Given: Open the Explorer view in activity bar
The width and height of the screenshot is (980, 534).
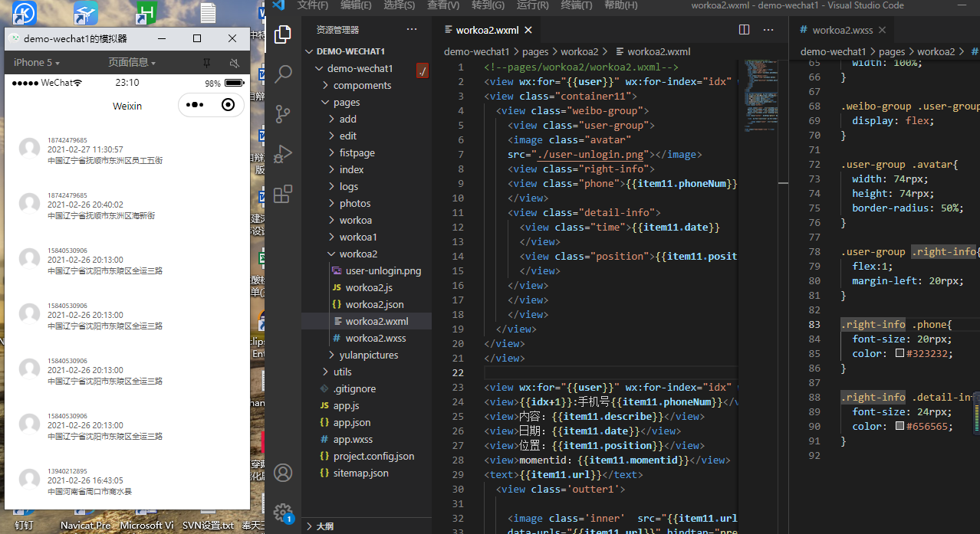Looking at the screenshot, I should (283, 34).
